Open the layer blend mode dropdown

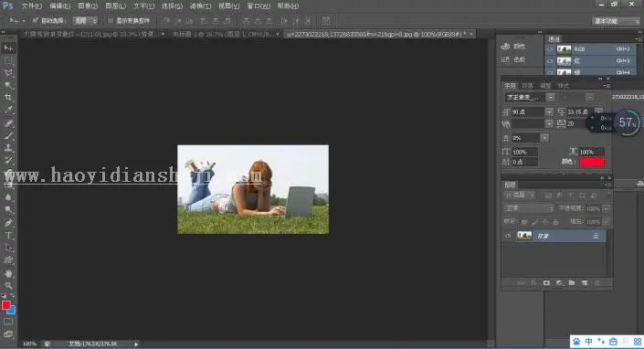(x=529, y=208)
